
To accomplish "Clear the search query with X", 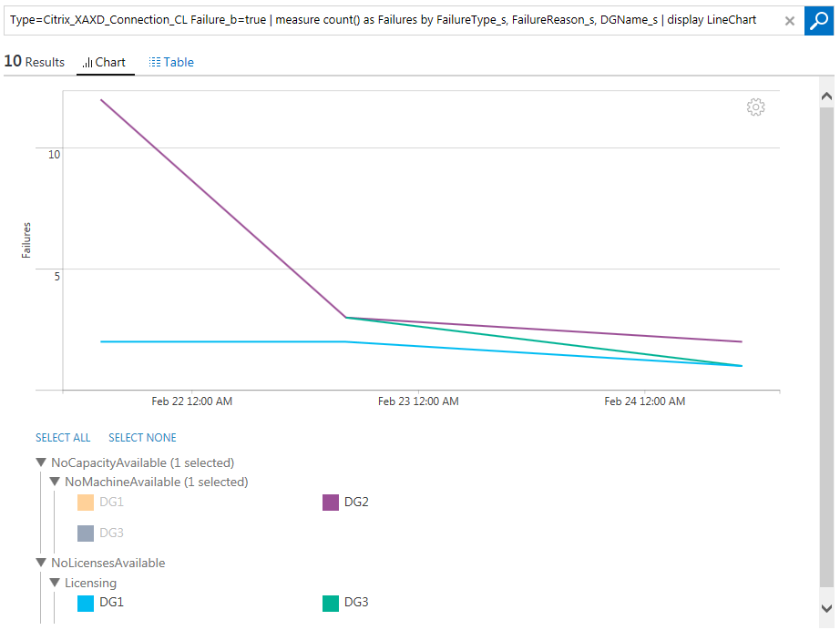I will point(789,20).
